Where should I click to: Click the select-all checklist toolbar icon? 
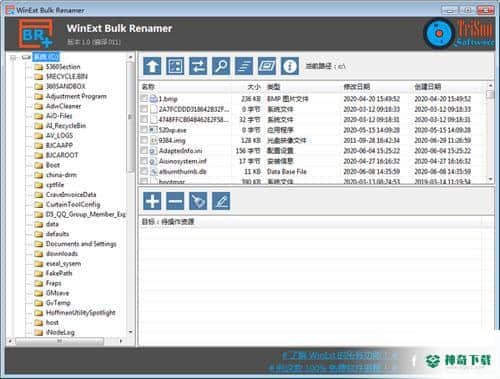175,66
